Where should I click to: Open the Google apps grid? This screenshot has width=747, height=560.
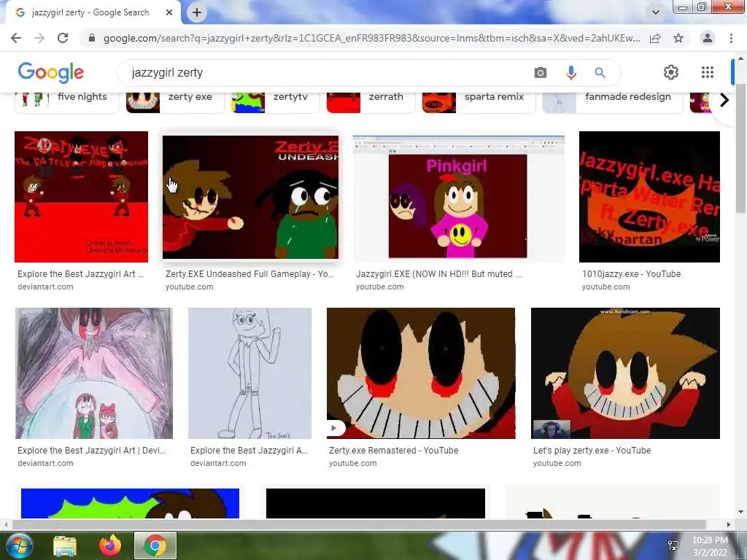(708, 72)
